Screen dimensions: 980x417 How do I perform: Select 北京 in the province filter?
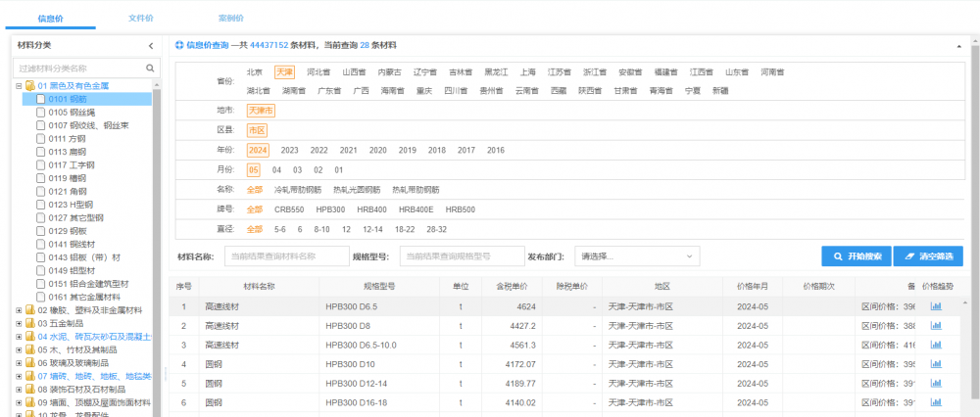point(255,72)
